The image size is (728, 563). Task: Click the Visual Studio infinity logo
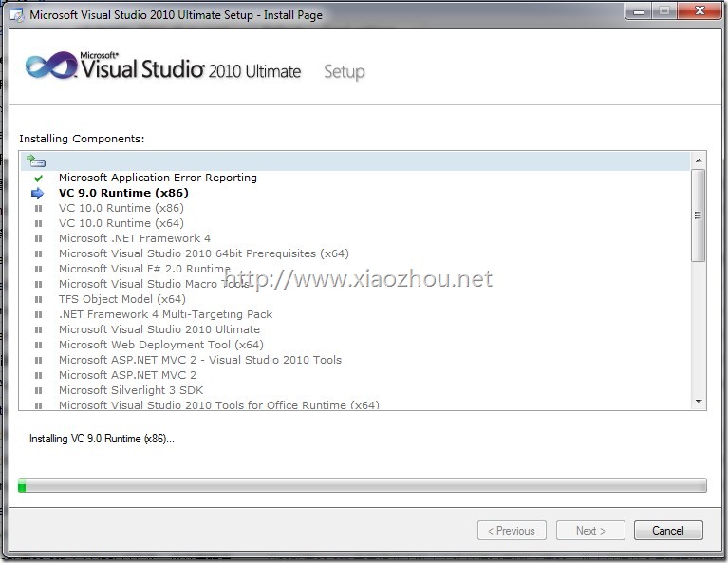51,65
